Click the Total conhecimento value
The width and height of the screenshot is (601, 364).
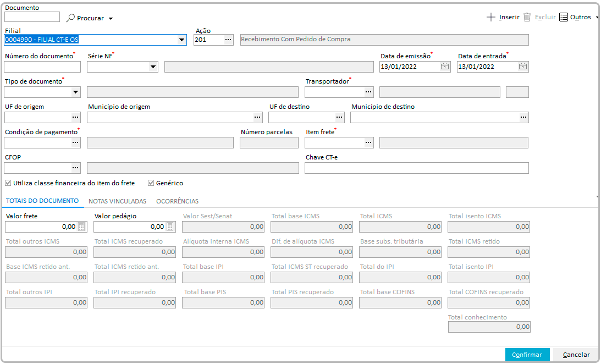[x=489, y=327]
